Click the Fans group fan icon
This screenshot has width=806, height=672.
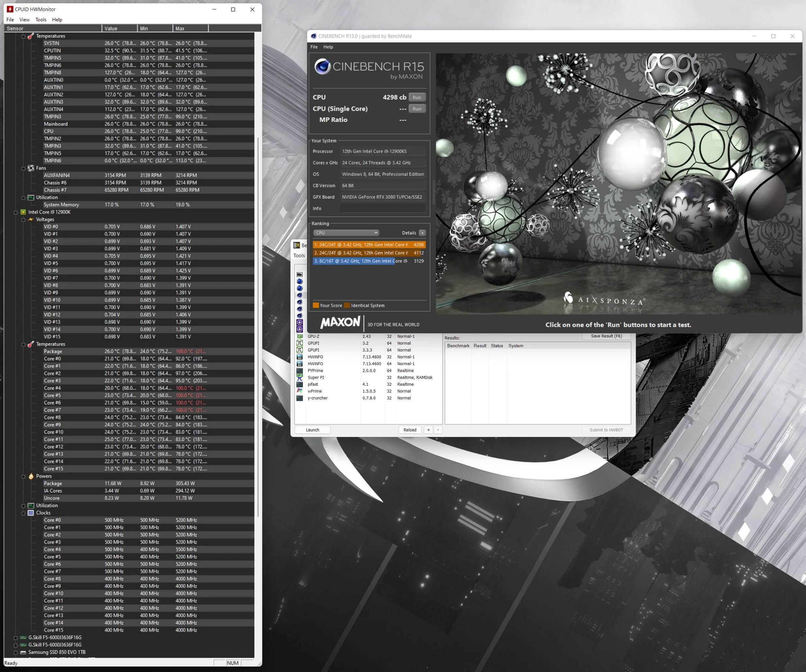31,168
